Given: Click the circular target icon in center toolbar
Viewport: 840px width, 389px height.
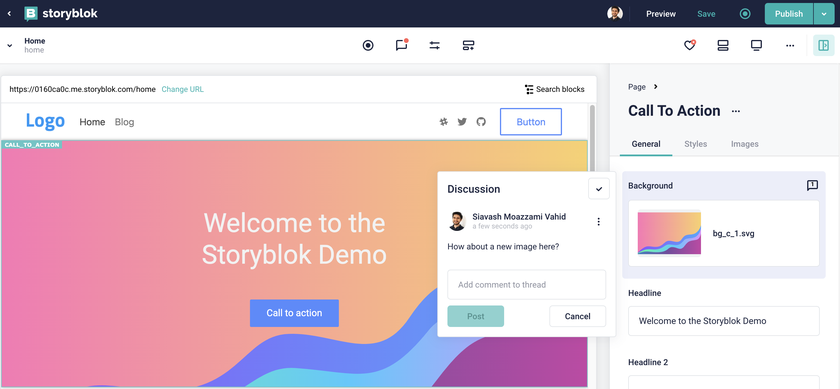Looking at the screenshot, I should point(368,46).
